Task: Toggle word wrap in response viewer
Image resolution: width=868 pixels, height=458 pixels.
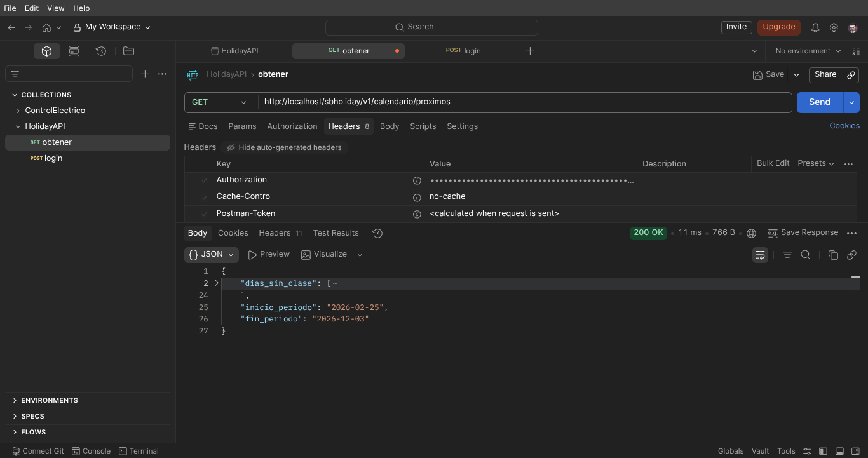Action: (x=760, y=255)
